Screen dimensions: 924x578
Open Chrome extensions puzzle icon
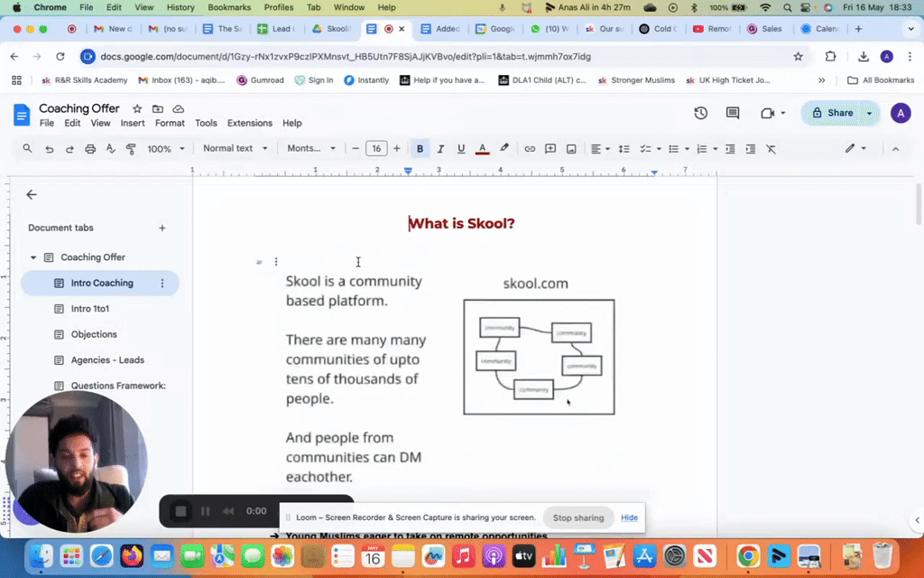(830, 57)
